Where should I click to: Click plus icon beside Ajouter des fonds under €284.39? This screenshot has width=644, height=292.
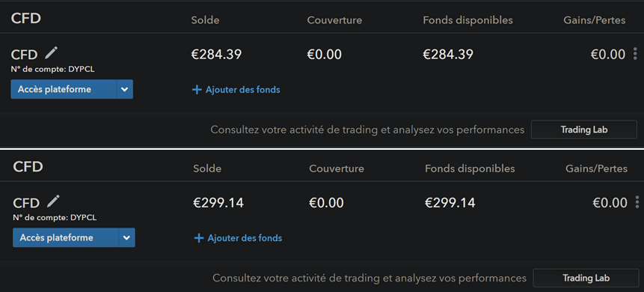coord(197,90)
